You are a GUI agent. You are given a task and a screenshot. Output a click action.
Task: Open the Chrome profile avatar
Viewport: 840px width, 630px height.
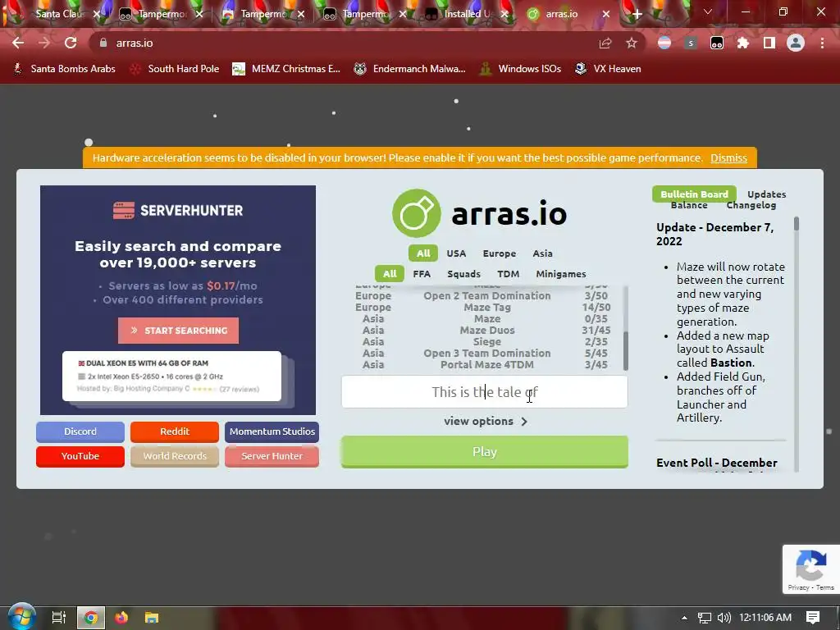(x=796, y=43)
